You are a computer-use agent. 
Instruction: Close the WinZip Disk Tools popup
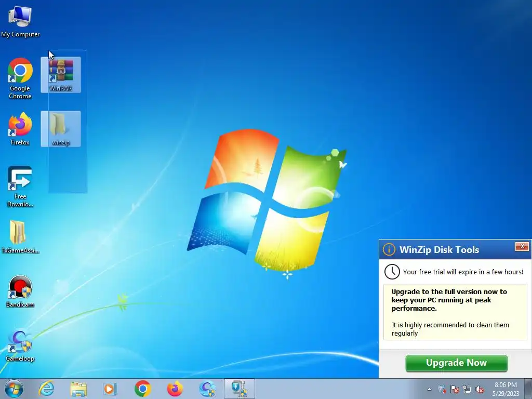click(522, 246)
